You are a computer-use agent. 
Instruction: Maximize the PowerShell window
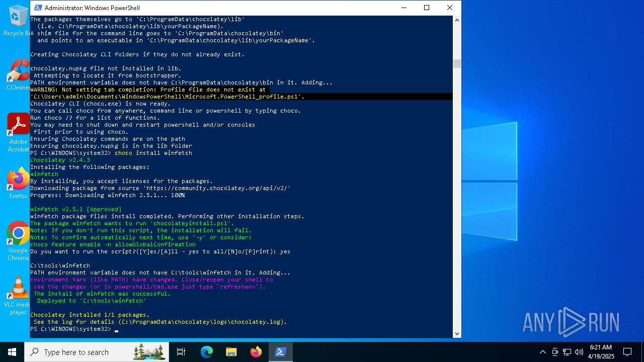click(x=427, y=8)
